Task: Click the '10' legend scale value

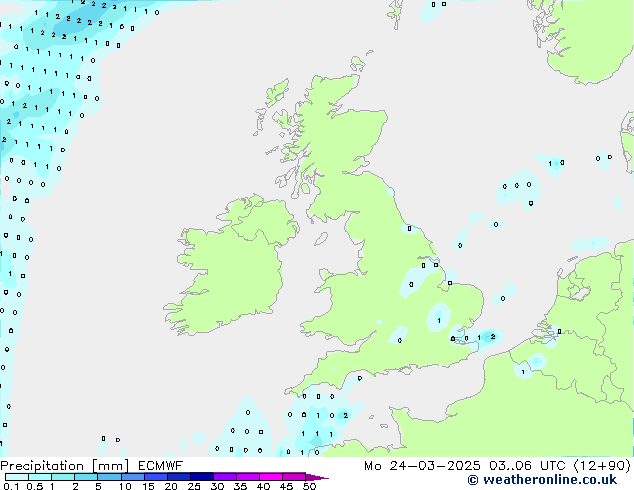Action: 125,486
